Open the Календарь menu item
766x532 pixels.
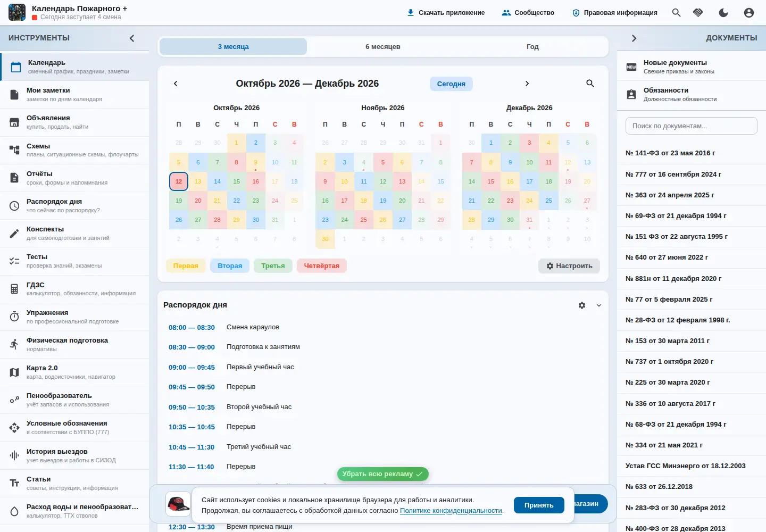click(x=74, y=67)
